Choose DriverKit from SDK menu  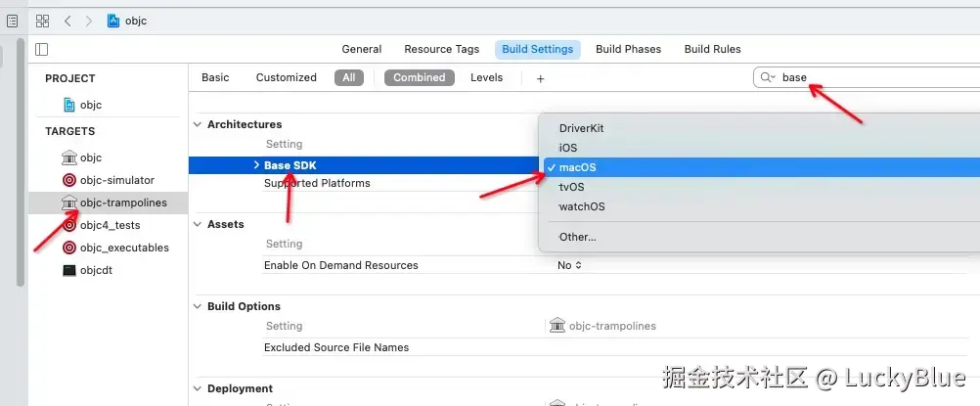(581, 128)
